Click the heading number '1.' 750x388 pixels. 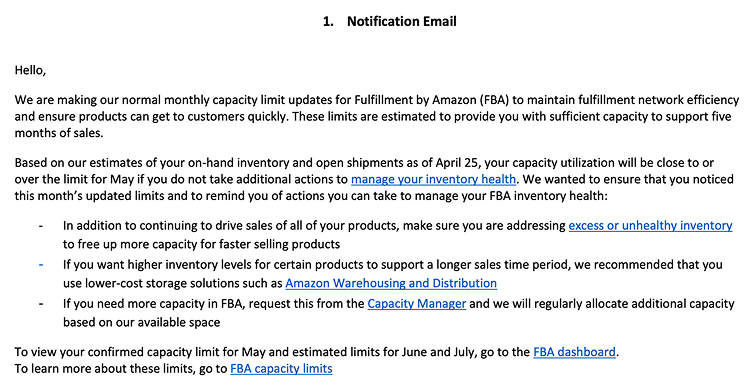coord(328,22)
